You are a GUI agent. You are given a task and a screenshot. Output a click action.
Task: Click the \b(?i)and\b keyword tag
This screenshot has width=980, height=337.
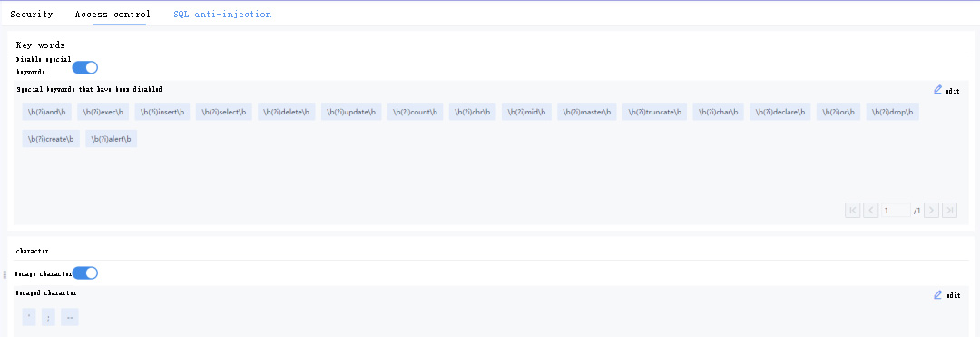[x=47, y=112]
